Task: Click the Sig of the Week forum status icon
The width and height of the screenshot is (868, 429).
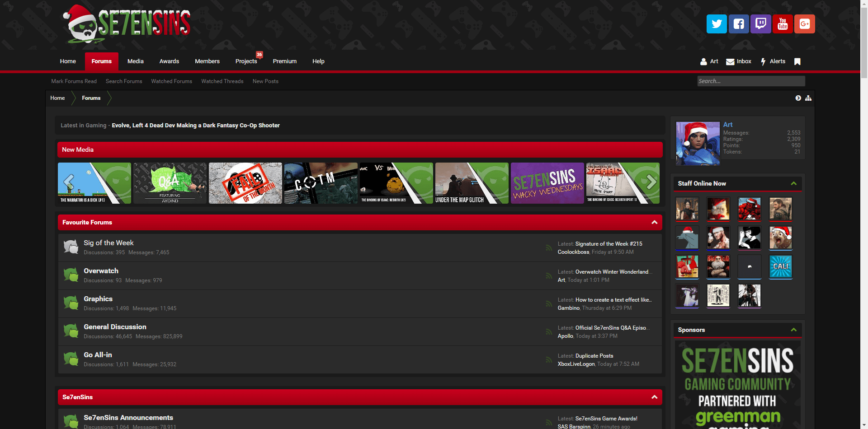Action: 71,247
